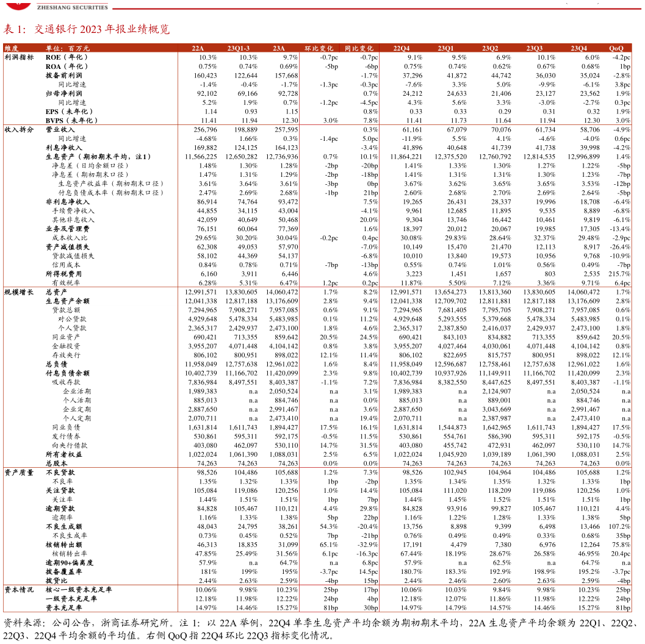Click the 总资产 row label
Screen dimensions: 645x644
pos(56,292)
